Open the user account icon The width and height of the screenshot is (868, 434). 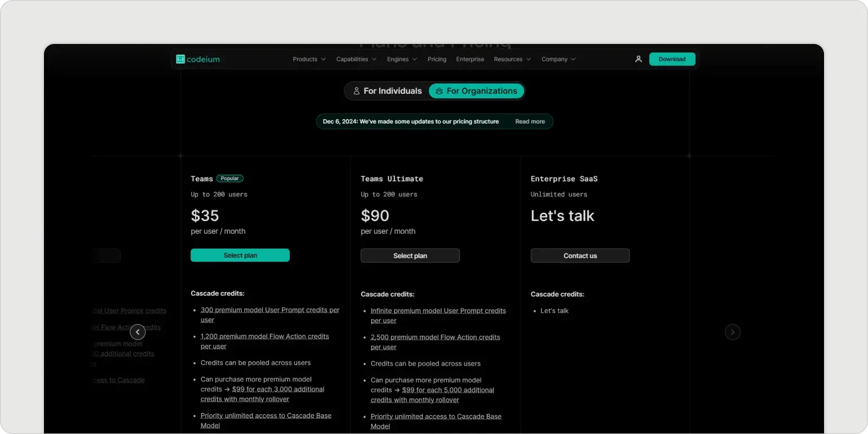[x=639, y=59]
